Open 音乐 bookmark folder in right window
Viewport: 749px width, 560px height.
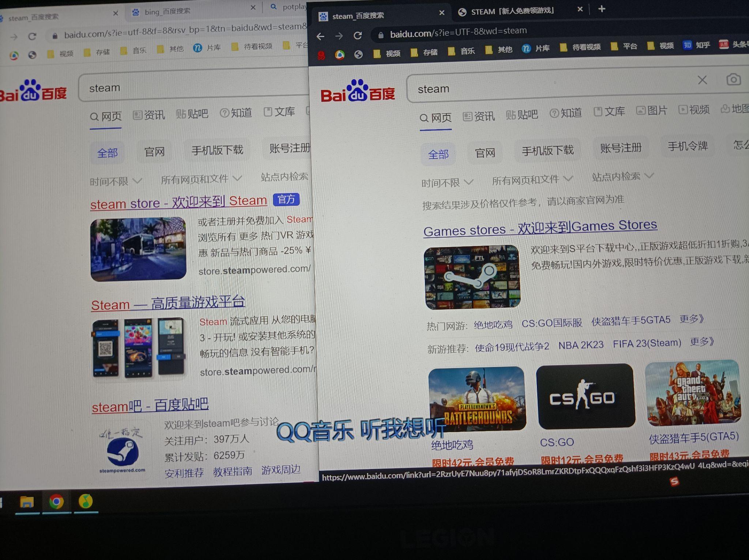click(461, 51)
